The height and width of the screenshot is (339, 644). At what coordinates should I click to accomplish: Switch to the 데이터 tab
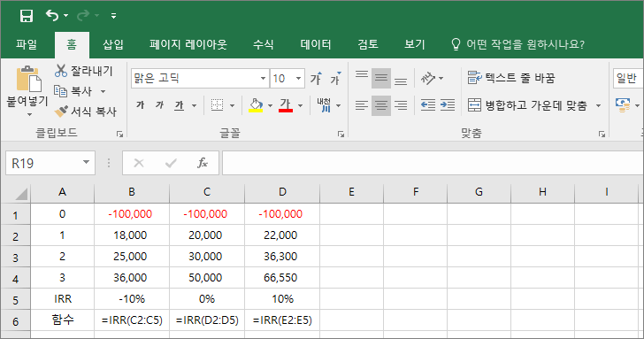point(316,44)
